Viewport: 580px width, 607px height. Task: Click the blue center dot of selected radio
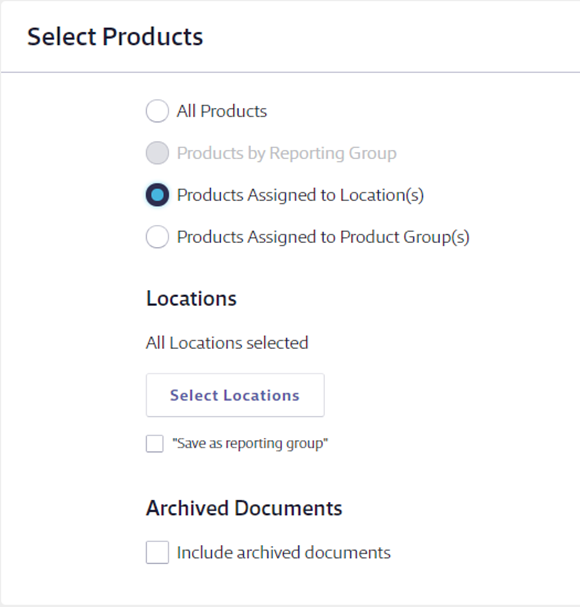pos(157,195)
